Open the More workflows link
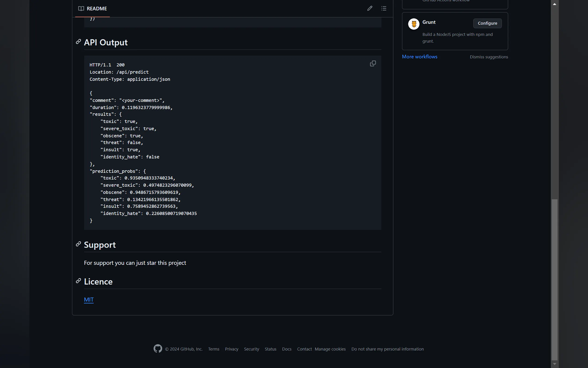 click(419, 57)
